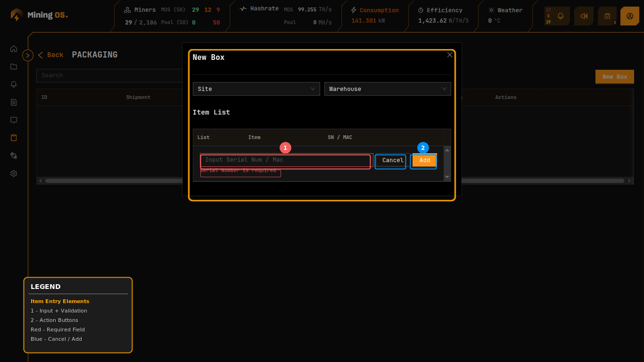This screenshot has height=362, width=644.
Task: Select the highlighted Packaging clipboard icon
Action: pos(14,138)
